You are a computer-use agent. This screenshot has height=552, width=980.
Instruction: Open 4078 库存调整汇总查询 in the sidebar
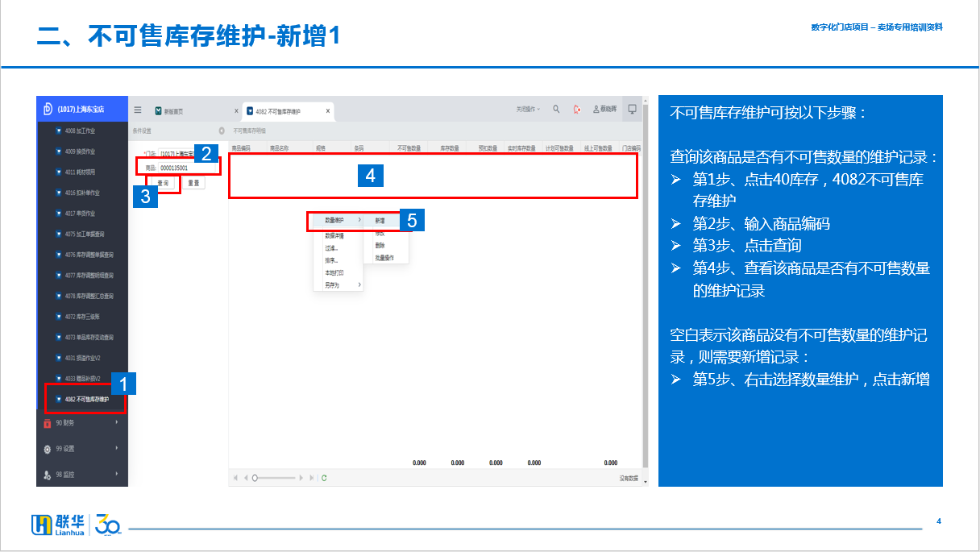tap(89, 296)
